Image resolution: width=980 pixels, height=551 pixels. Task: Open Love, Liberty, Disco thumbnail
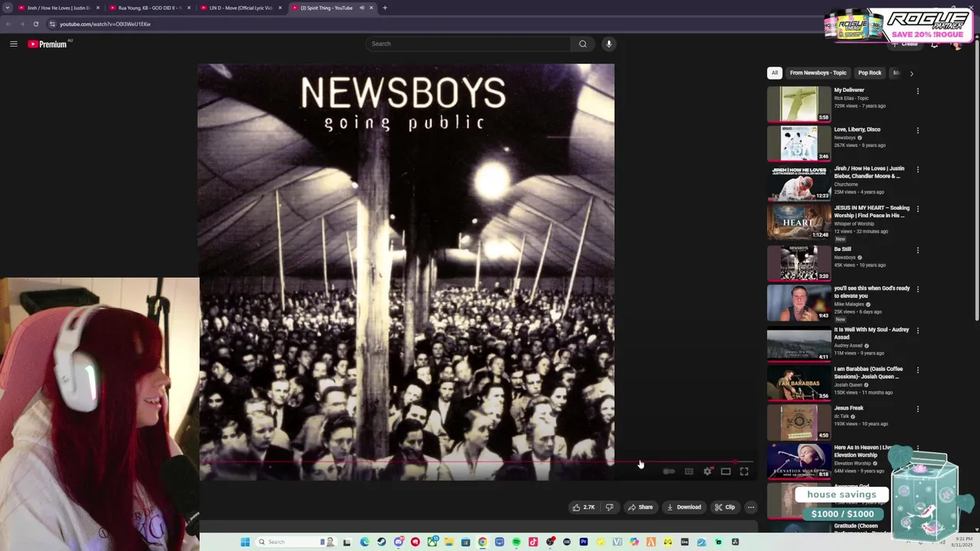(x=799, y=143)
